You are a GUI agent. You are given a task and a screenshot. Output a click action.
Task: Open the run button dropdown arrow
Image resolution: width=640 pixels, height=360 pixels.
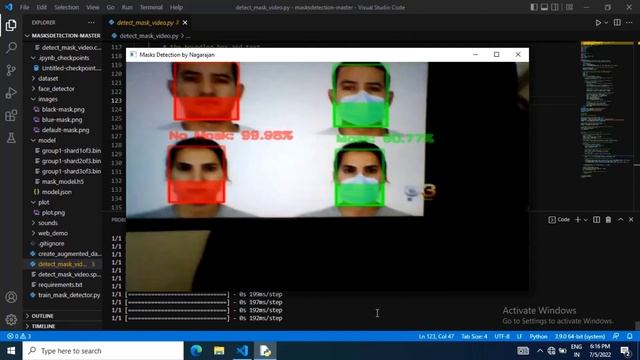(x=606, y=23)
